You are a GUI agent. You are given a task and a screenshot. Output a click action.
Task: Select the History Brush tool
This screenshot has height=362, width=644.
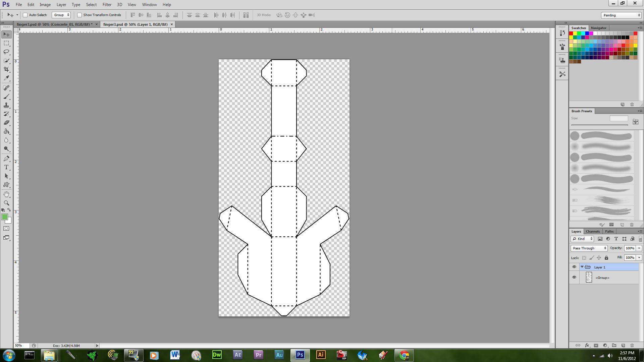click(x=6, y=114)
